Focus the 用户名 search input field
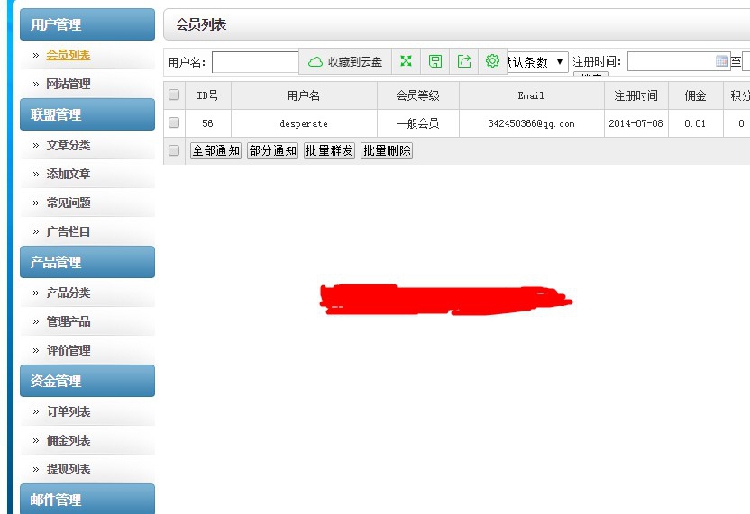The image size is (750, 514). [255, 62]
